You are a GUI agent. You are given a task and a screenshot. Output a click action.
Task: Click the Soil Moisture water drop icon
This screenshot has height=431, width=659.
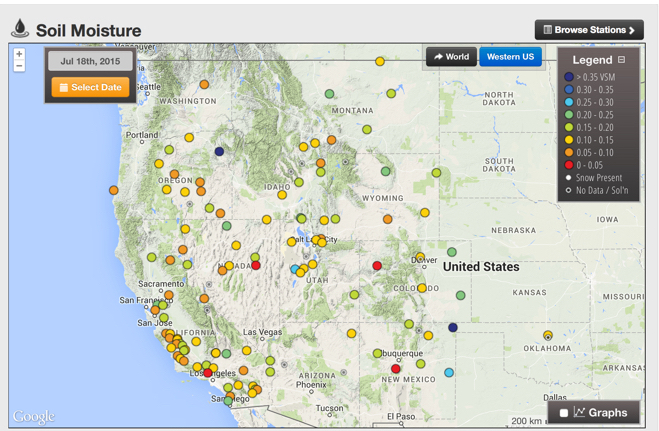20,30
